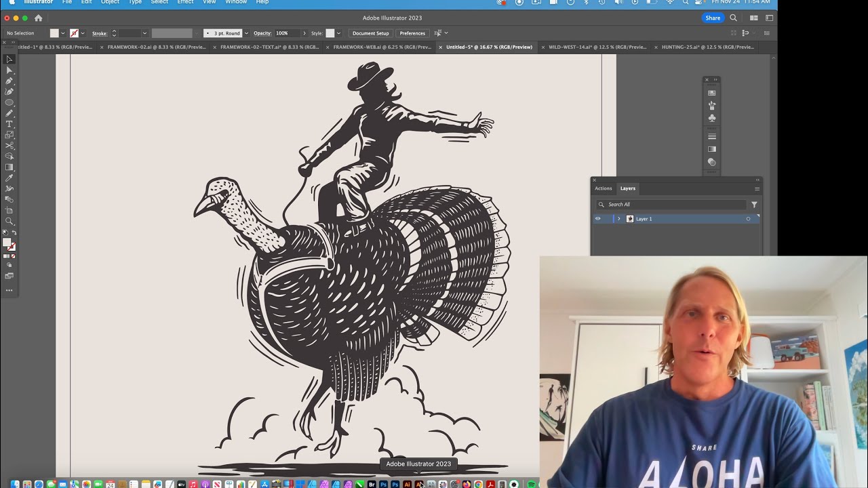The height and width of the screenshot is (488, 868).
Task: Select the Artboard tool
Action: tap(9, 210)
